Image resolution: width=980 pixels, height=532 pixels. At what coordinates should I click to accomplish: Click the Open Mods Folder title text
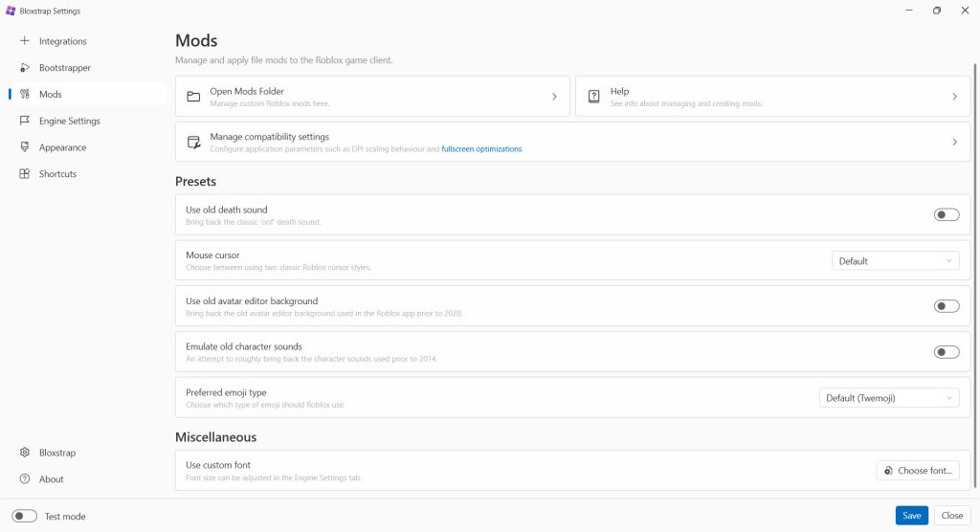click(x=247, y=91)
